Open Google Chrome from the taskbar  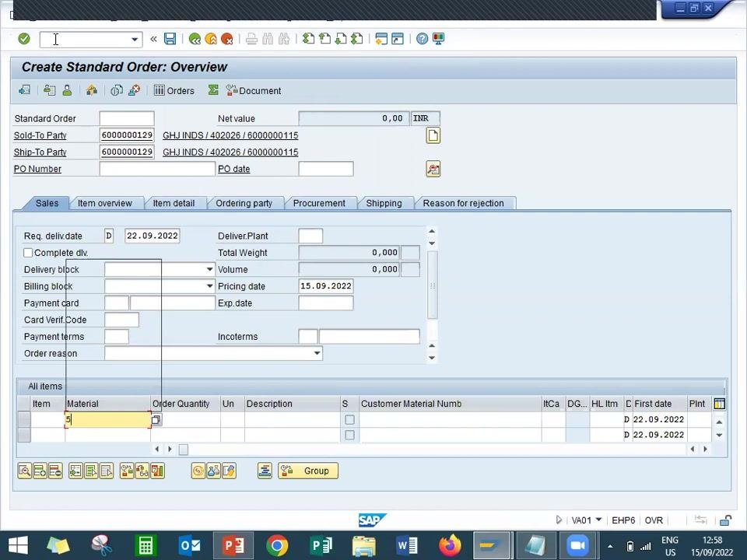(x=277, y=546)
